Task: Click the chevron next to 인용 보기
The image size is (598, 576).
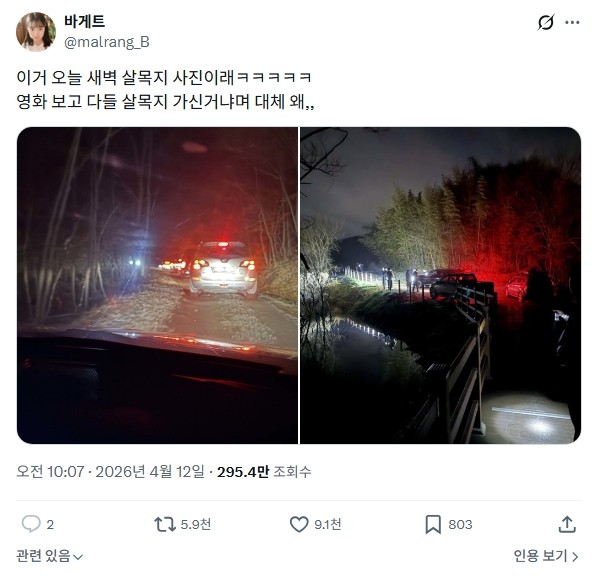Action: 575,557
